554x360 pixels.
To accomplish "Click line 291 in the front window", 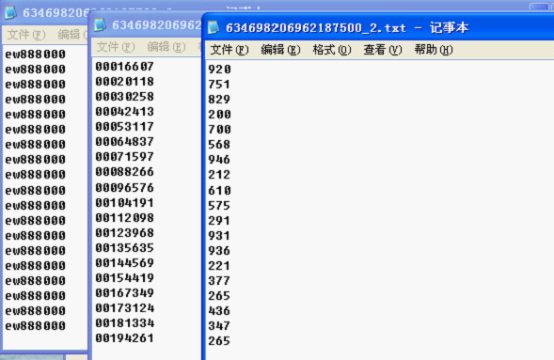I will pyautogui.click(x=219, y=221).
